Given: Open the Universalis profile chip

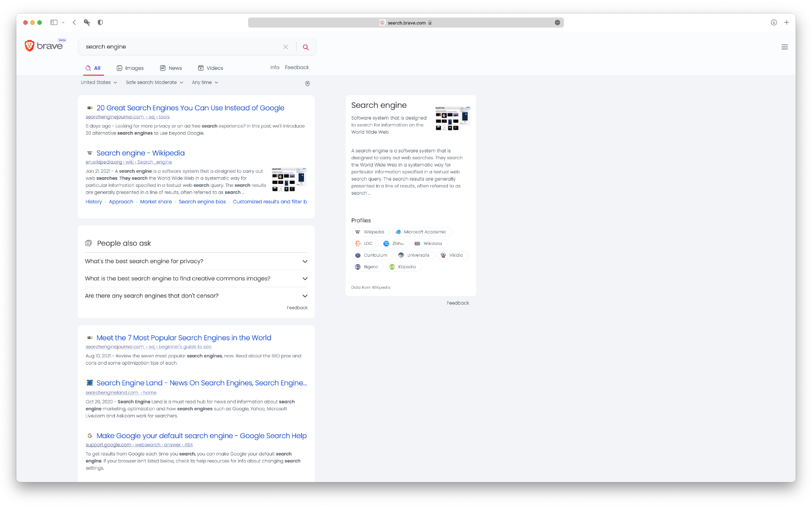Looking at the screenshot, I should tap(414, 255).
